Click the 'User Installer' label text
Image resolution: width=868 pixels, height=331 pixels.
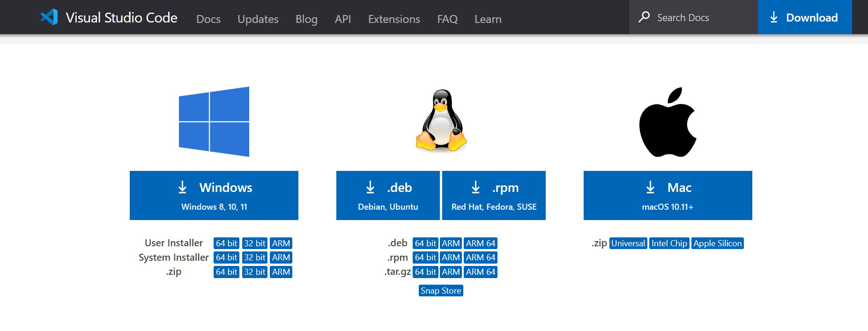tap(174, 243)
